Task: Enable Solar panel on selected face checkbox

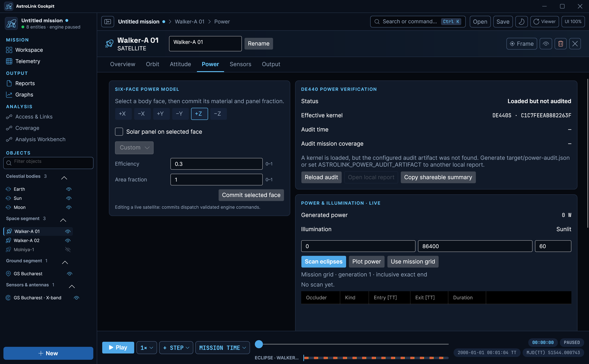Action: pyautogui.click(x=119, y=132)
